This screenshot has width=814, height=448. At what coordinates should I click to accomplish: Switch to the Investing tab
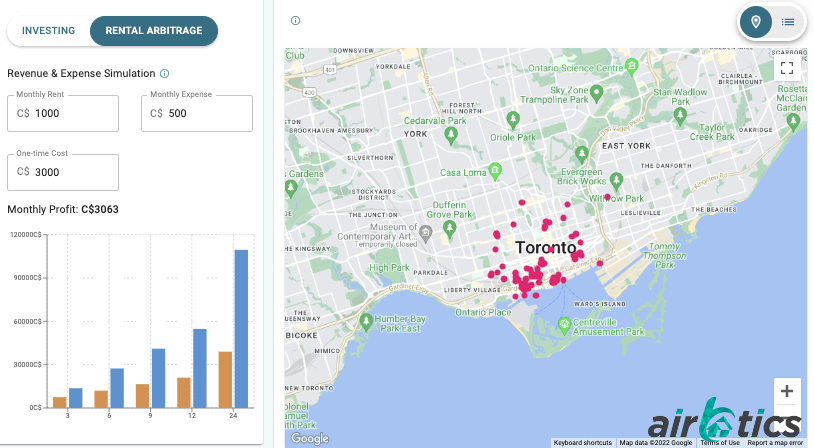[x=48, y=31]
